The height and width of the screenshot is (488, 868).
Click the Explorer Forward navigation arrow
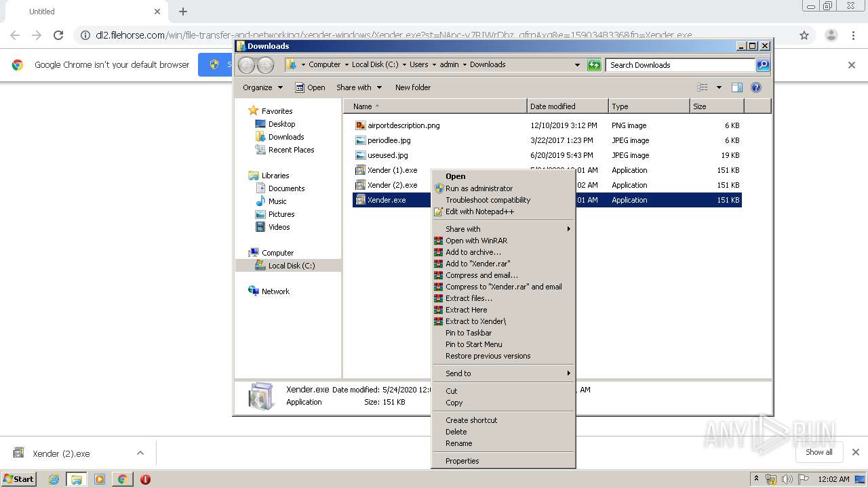coord(265,65)
